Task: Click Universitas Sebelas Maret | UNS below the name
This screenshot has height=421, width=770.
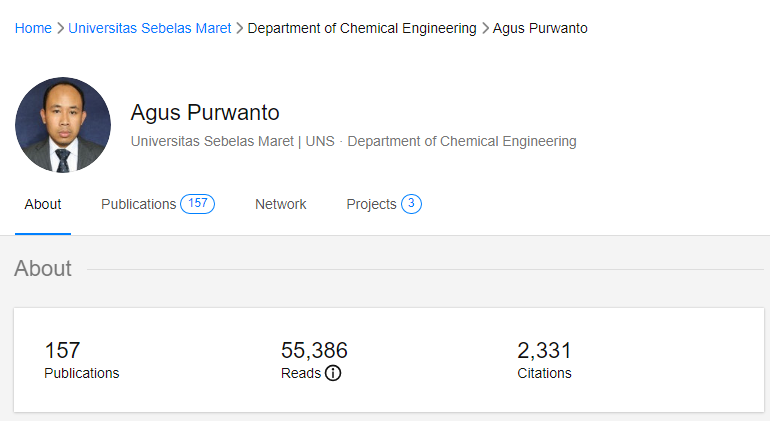Action: (232, 141)
